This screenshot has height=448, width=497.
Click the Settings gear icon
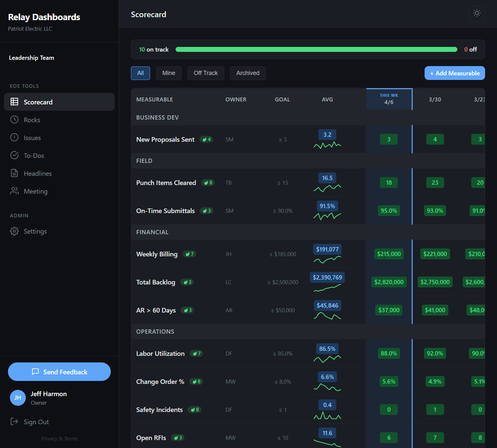pyautogui.click(x=14, y=231)
